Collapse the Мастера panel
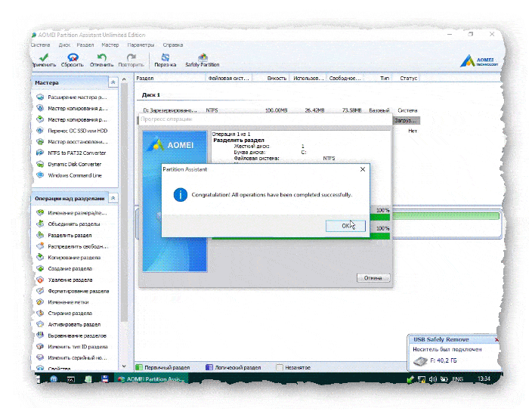 tap(113, 82)
